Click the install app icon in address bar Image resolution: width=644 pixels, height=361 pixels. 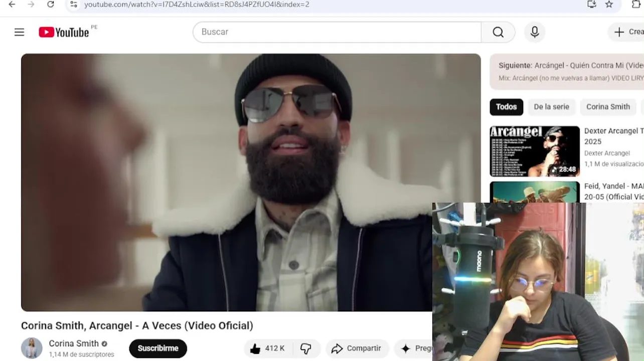click(591, 5)
